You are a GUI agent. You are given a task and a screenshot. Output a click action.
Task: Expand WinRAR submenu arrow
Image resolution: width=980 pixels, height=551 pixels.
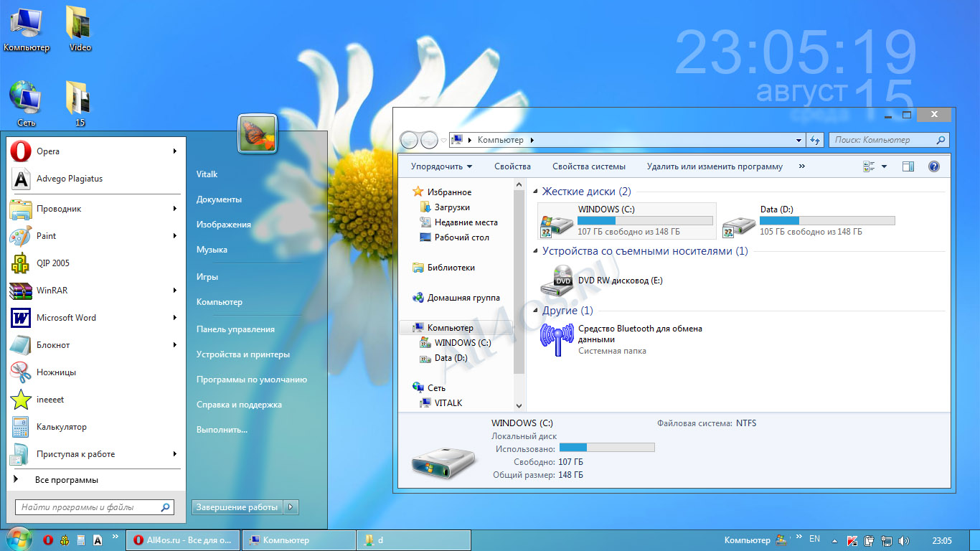point(174,291)
